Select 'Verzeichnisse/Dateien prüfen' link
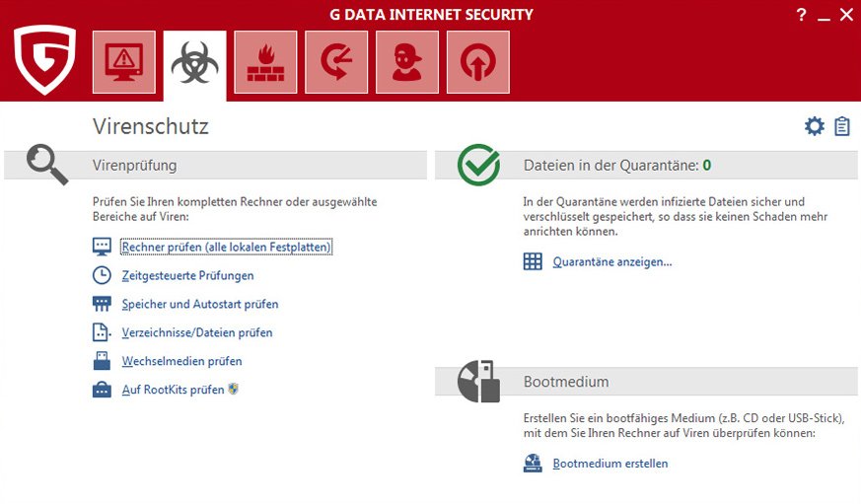Image resolution: width=861 pixels, height=504 pixels. [197, 332]
